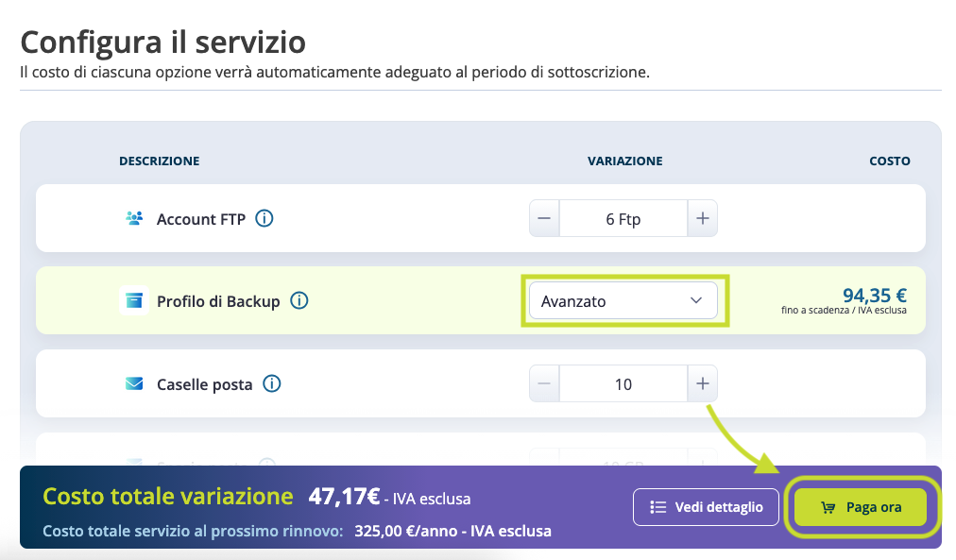
Task: Open info icon beside Caselle posta
Action: pyautogui.click(x=272, y=384)
